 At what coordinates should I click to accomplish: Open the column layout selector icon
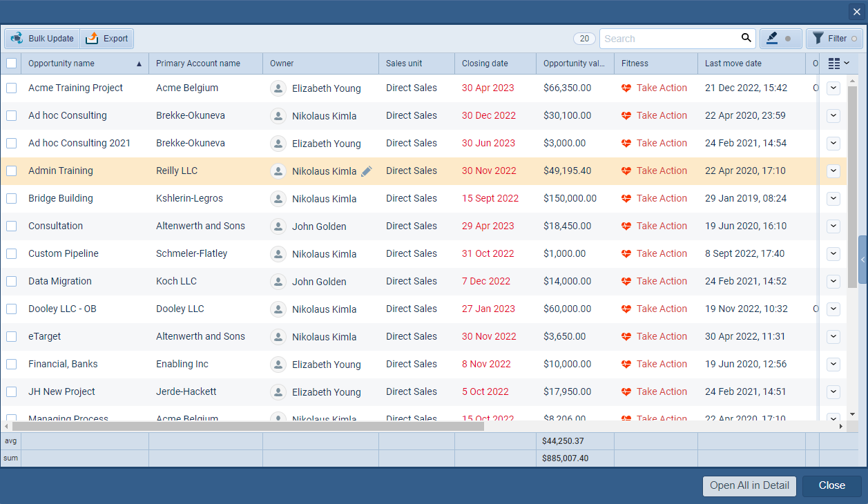(838, 64)
